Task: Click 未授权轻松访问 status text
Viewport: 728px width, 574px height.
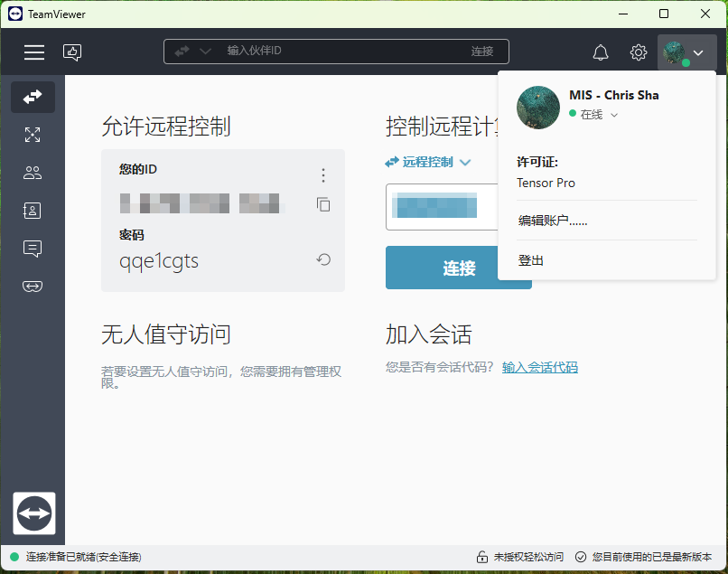Action: pyautogui.click(x=528, y=557)
